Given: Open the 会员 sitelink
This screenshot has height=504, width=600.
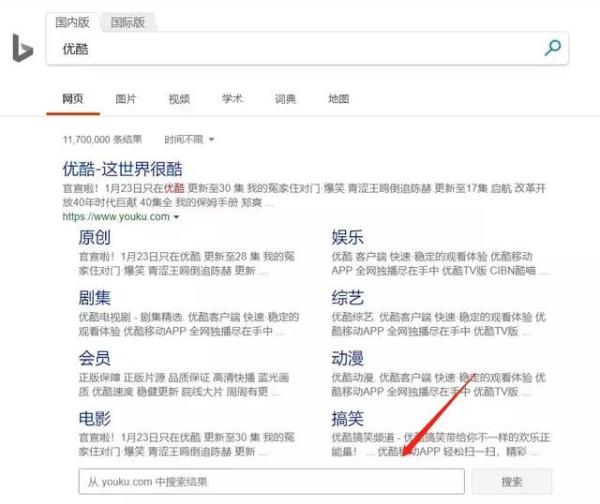Looking at the screenshot, I should [95, 358].
